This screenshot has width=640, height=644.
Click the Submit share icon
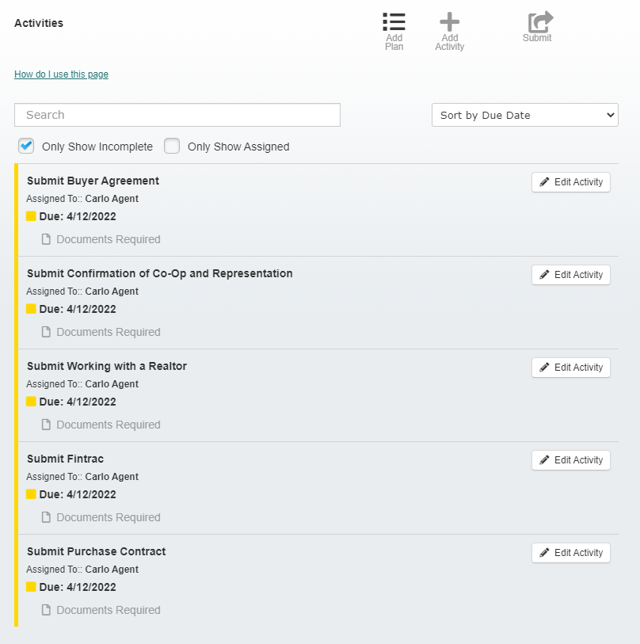coord(540,22)
